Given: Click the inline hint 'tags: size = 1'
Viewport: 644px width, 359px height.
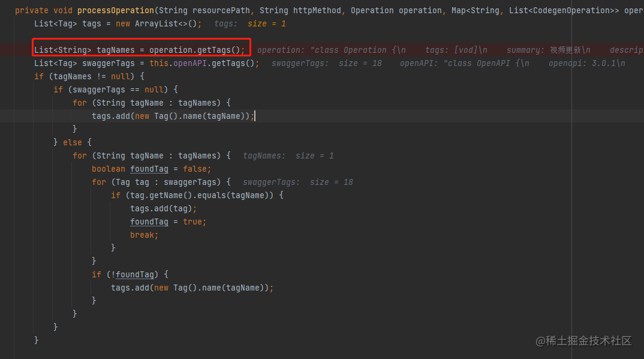Looking at the screenshot, I should pyautogui.click(x=251, y=23).
